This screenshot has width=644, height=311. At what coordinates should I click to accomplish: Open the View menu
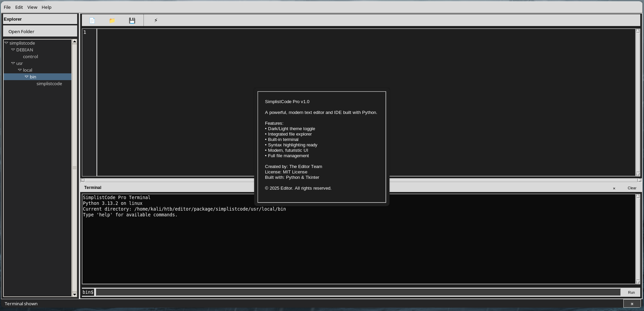tap(32, 7)
